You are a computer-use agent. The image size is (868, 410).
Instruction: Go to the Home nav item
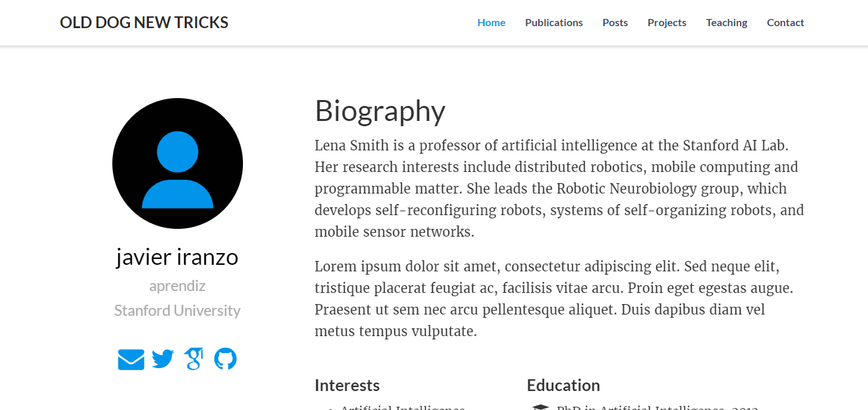(x=491, y=23)
